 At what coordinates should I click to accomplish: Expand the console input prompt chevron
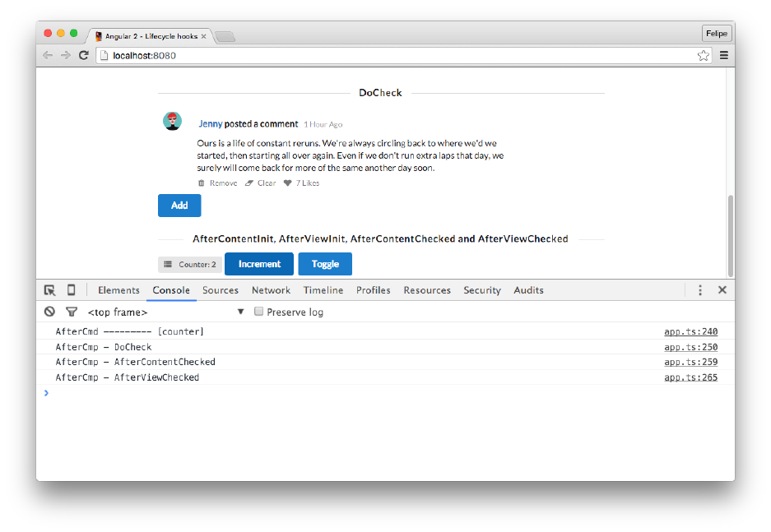(46, 393)
